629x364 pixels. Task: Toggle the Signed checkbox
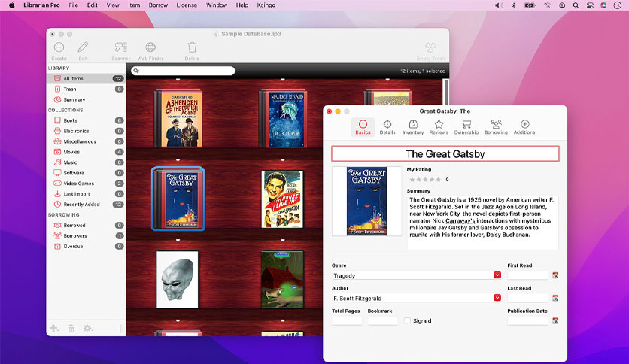(x=408, y=320)
